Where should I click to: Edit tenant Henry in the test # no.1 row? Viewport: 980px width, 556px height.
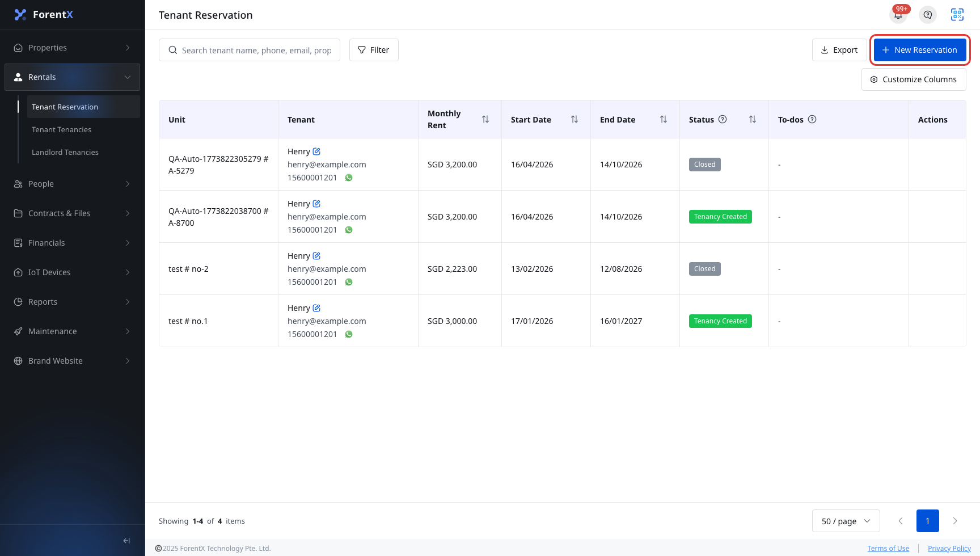pyautogui.click(x=316, y=308)
